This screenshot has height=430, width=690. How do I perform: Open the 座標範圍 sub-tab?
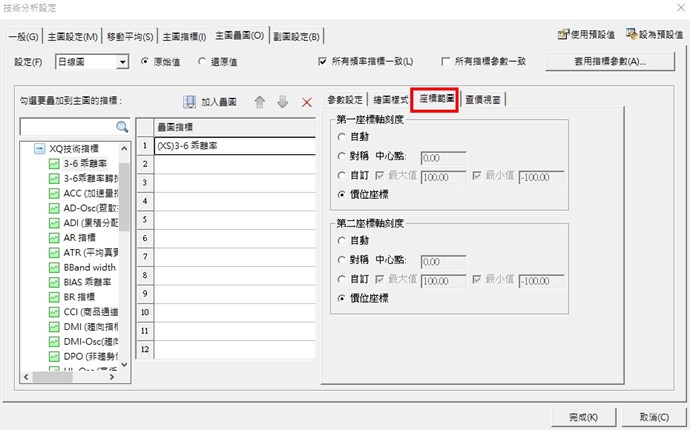(x=436, y=99)
